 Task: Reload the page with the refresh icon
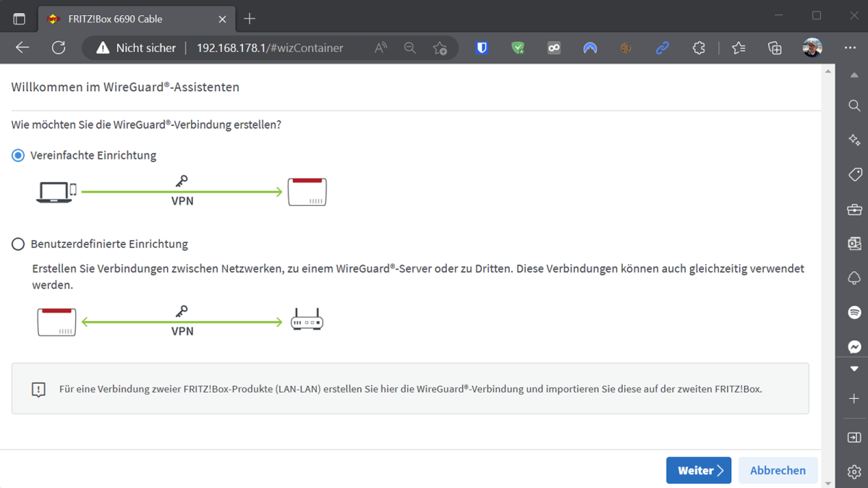tap(59, 48)
